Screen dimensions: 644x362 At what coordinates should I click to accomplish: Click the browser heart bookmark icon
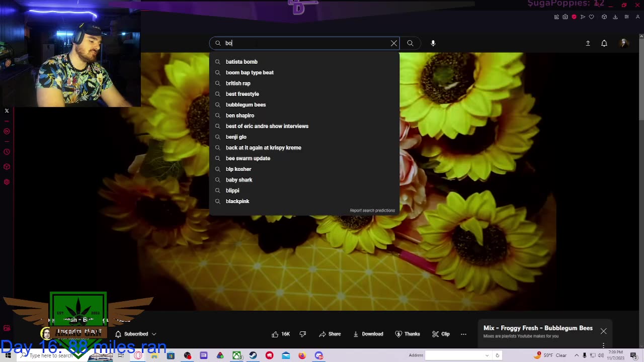point(592,17)
